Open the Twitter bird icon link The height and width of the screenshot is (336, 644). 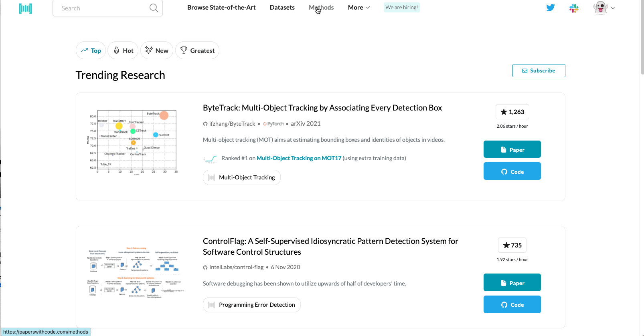click(x=550, y=8)
